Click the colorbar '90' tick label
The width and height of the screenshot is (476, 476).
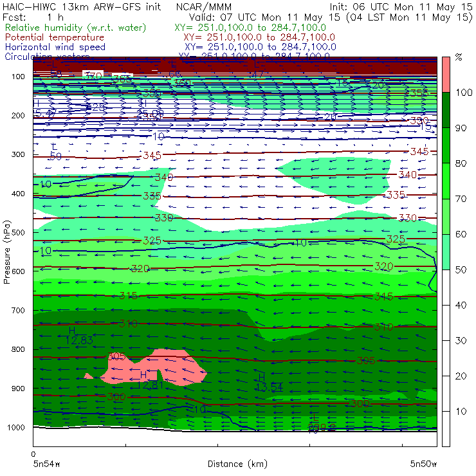[461, 128]
